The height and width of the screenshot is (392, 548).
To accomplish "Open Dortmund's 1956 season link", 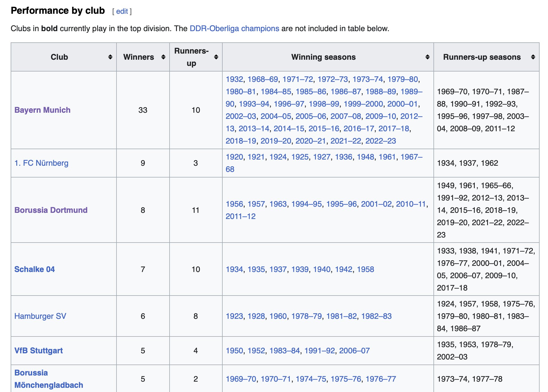I will pos(234,204).
